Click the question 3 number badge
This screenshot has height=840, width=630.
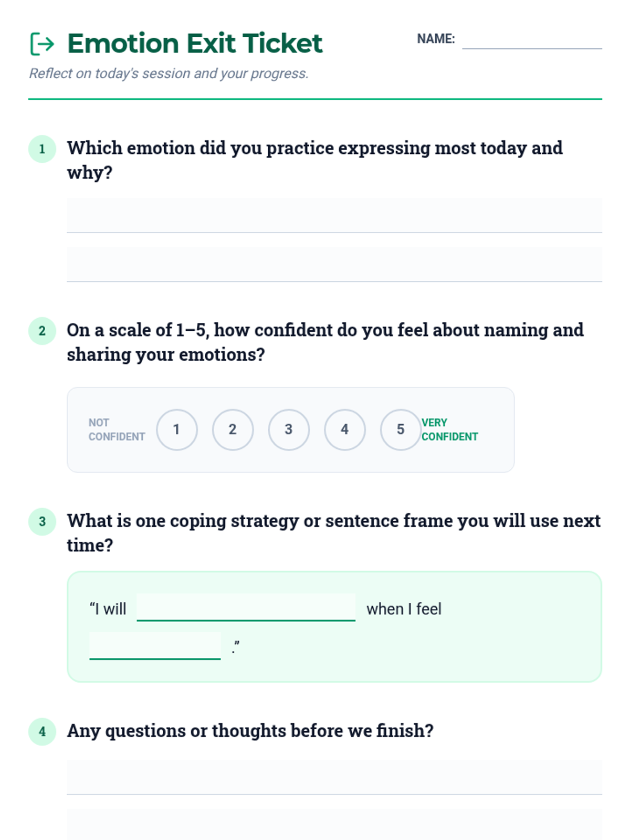point(42,521)
